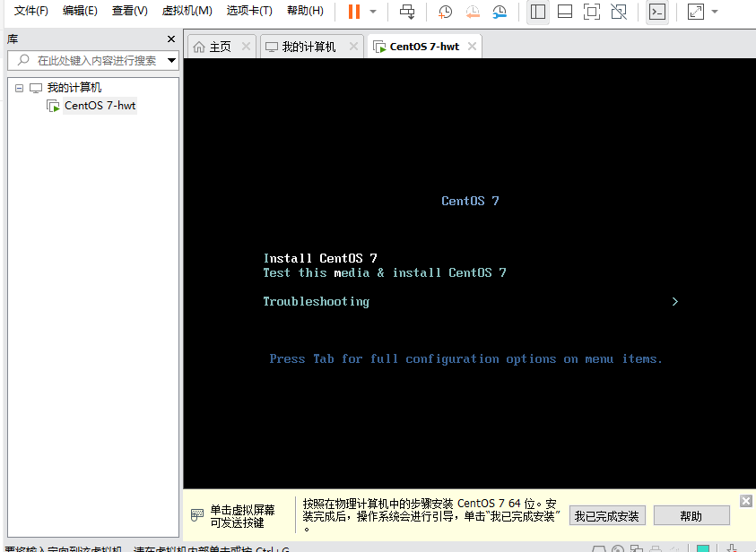Revert to the previous snapshot
Viewport: 756px width, 552px height.
click(x=473, y=12)
